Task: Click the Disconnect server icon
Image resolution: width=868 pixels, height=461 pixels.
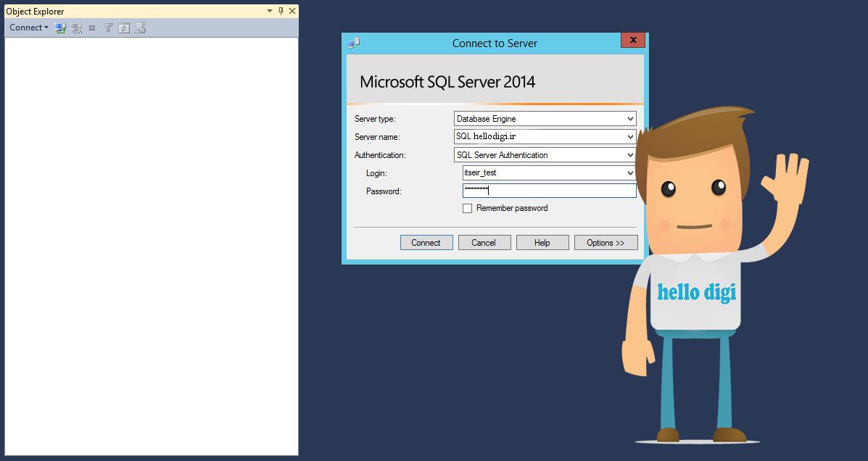Action: [76, 28]
